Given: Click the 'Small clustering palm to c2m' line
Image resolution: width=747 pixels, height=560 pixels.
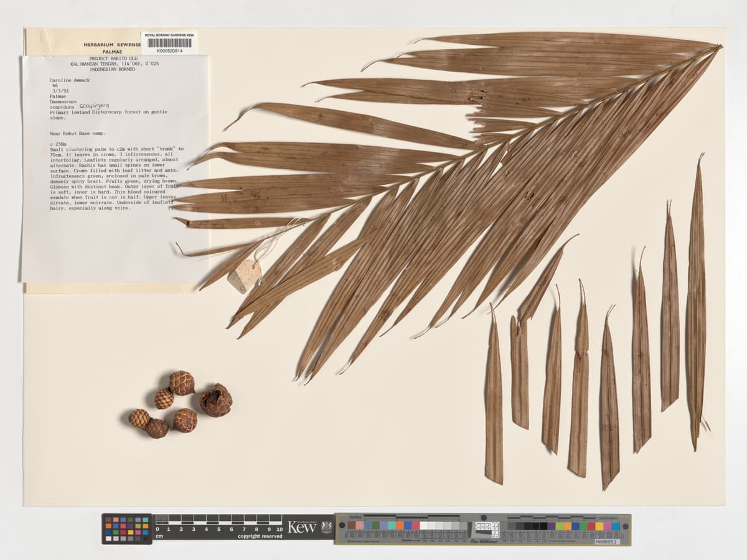Looking at the screenshot, I should point(116,149).
